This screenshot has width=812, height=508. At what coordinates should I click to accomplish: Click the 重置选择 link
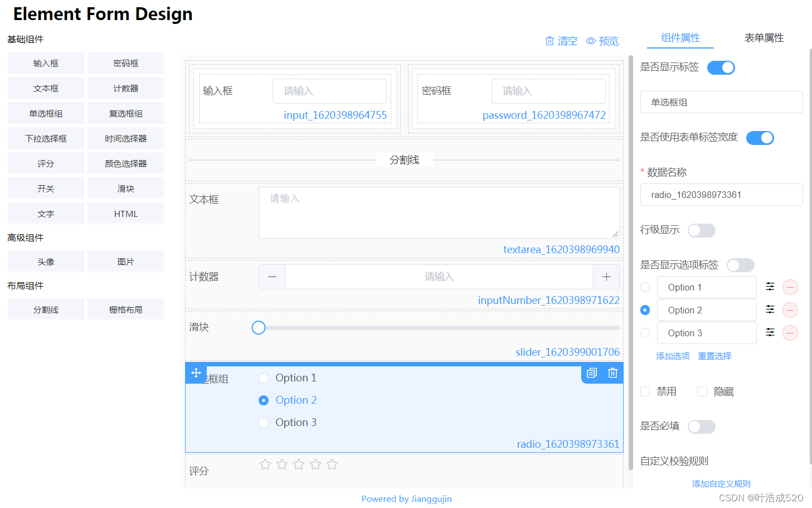point(714,356)
